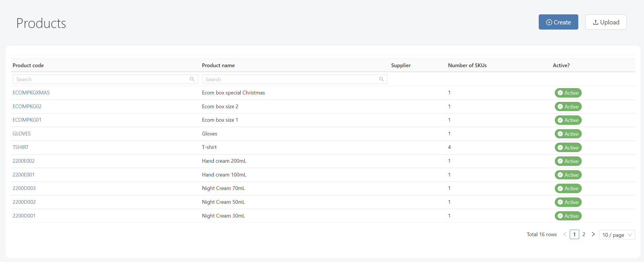This screenshot has width=644, height=262.
Task: Toggle the Active status for Gloves
Action: click(568, 134)
